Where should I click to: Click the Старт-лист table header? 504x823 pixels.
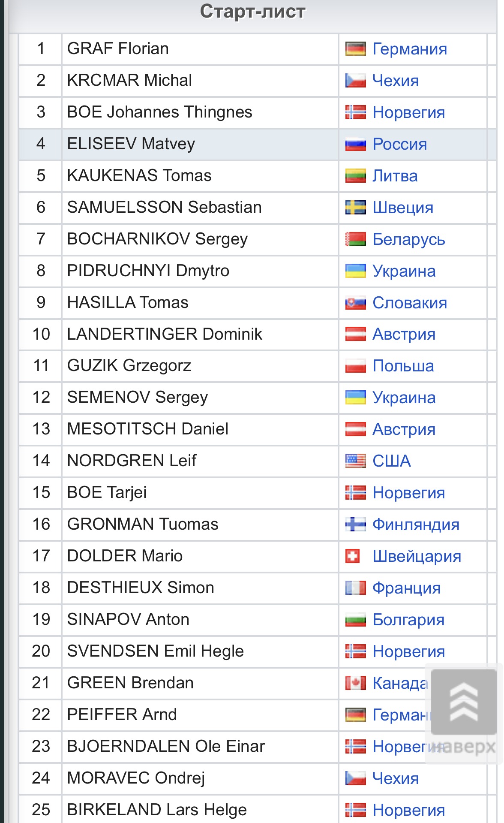pos(252,12)
